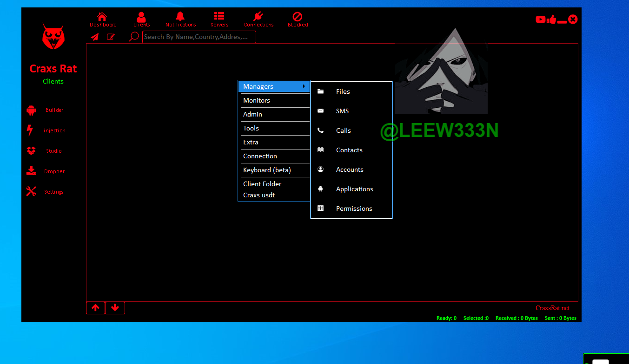Click the magnifying glass search icon

tap(134, 37)
